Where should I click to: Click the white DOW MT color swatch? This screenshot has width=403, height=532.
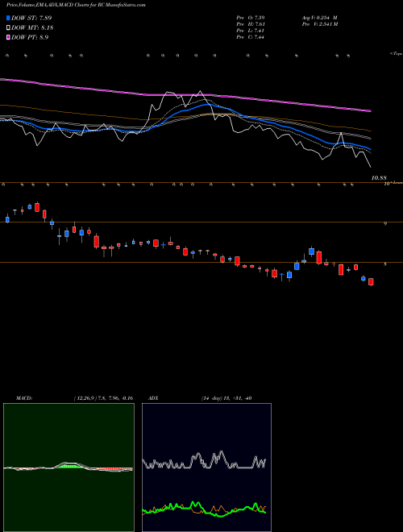tap(8, 28)
